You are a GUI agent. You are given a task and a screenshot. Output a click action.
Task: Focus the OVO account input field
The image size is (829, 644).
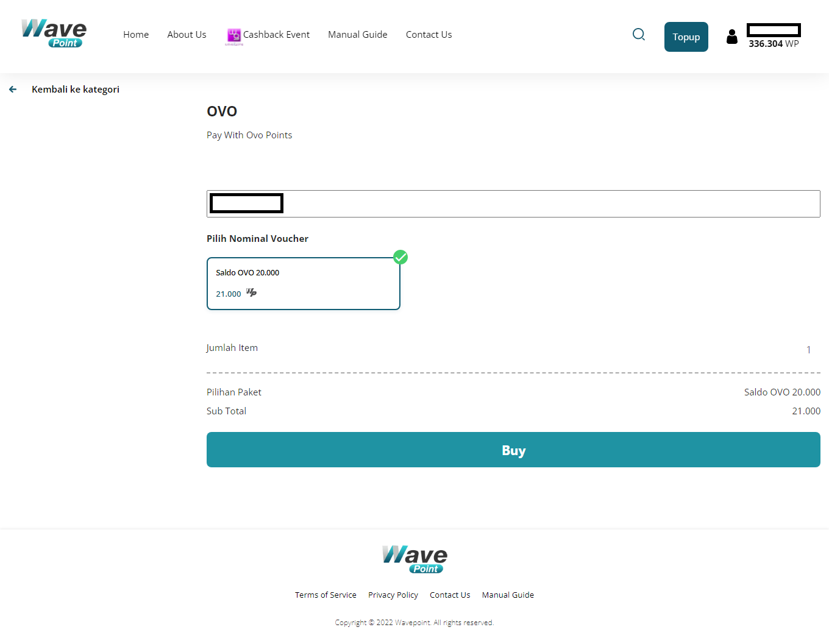click(x=549, y=203)
